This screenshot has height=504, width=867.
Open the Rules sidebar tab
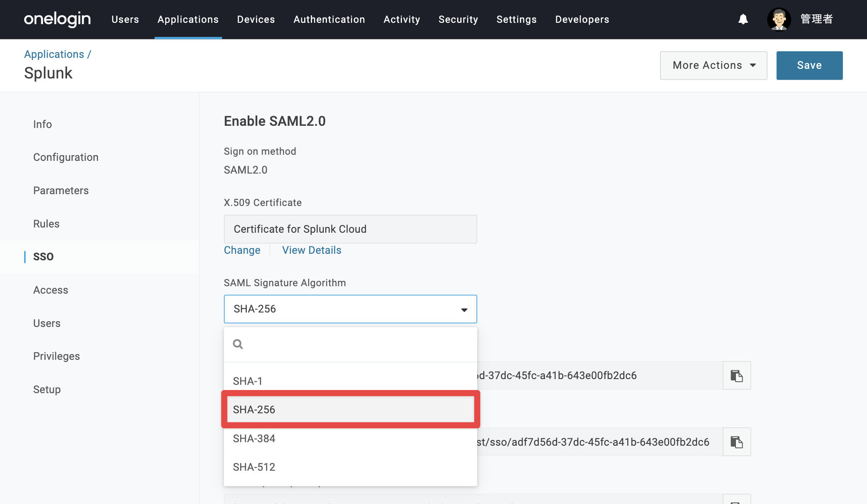click(x=46, y=224)
